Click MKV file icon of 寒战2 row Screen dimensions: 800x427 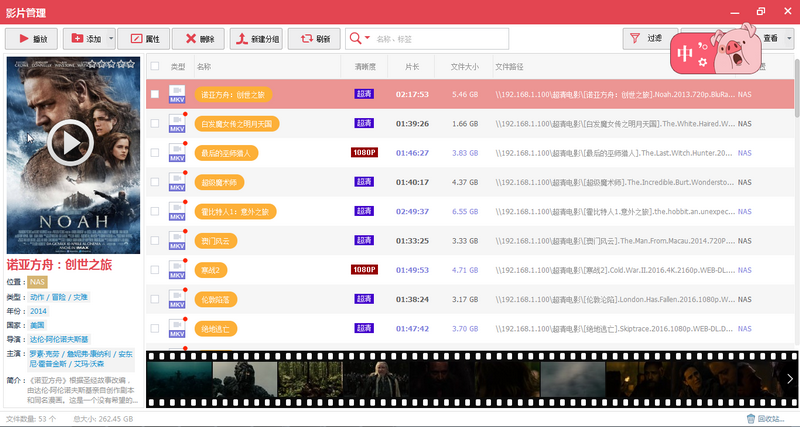coord(177,270)
